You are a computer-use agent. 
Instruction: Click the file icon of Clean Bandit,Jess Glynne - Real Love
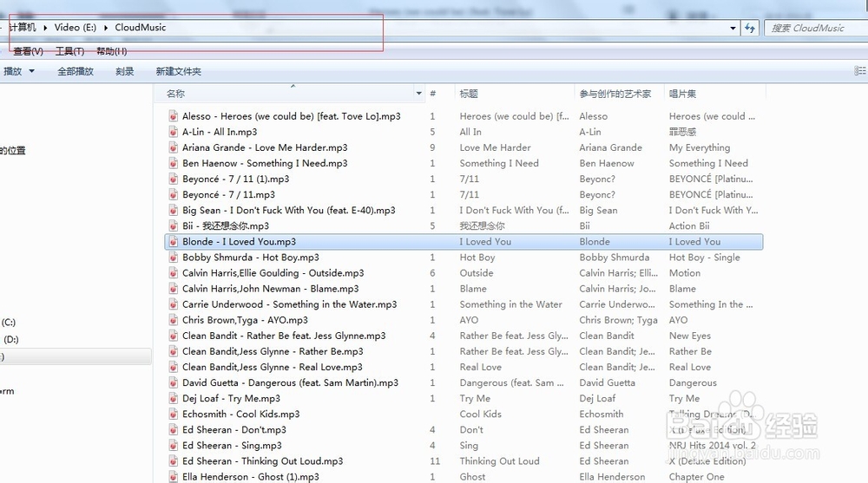pyautogui.click(x=174, y=367)
